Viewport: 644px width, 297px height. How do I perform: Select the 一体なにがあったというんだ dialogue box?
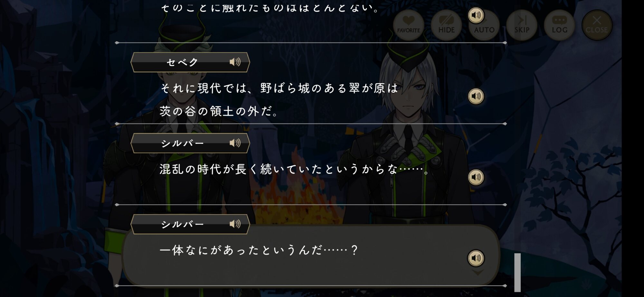click(x=311, y=255)
